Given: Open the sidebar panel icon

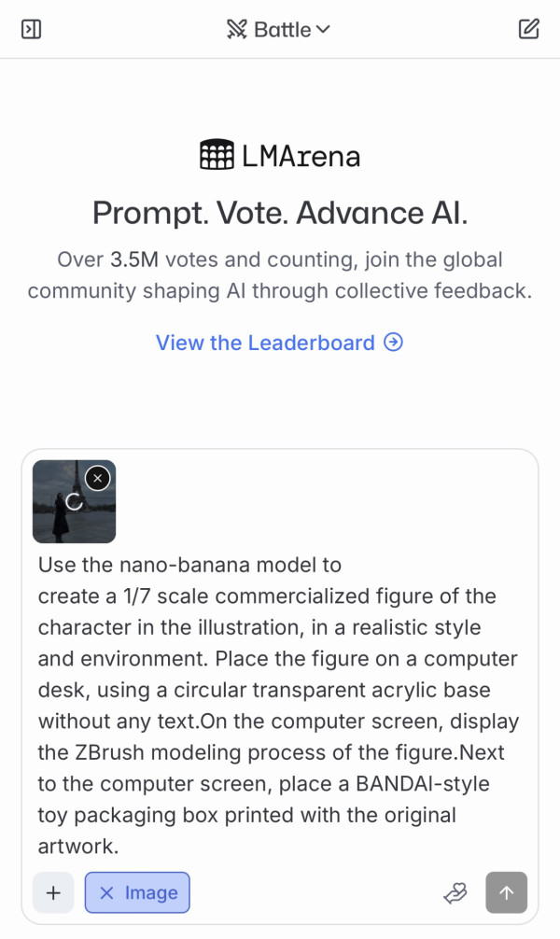Looking at the screenshot, I should click(31, 29).
